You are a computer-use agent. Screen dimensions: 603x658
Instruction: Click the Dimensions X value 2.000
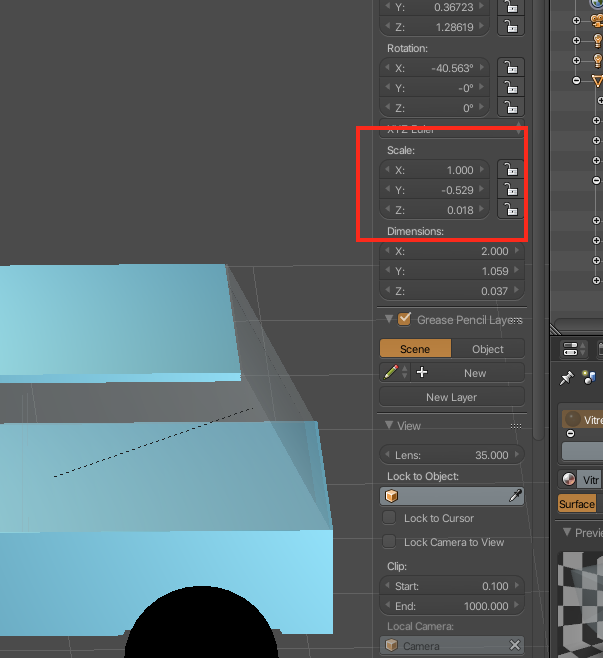452,251
